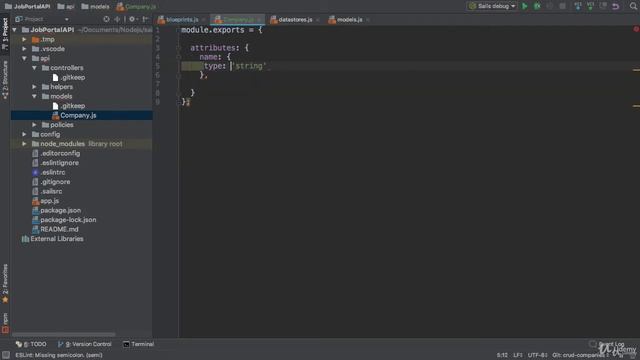
Task: Select the package-lock.json file
Action: click(x=64, y=220)
